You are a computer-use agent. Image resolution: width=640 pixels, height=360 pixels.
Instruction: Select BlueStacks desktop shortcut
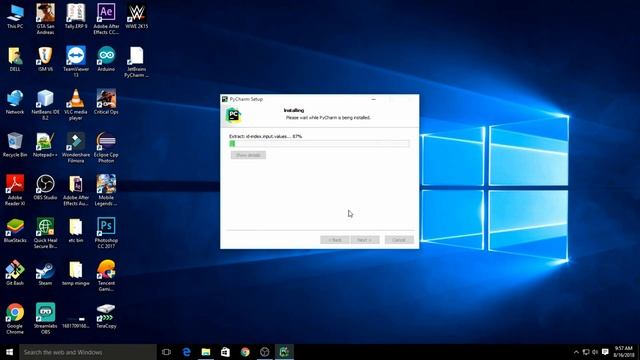(x=15, y=231)
